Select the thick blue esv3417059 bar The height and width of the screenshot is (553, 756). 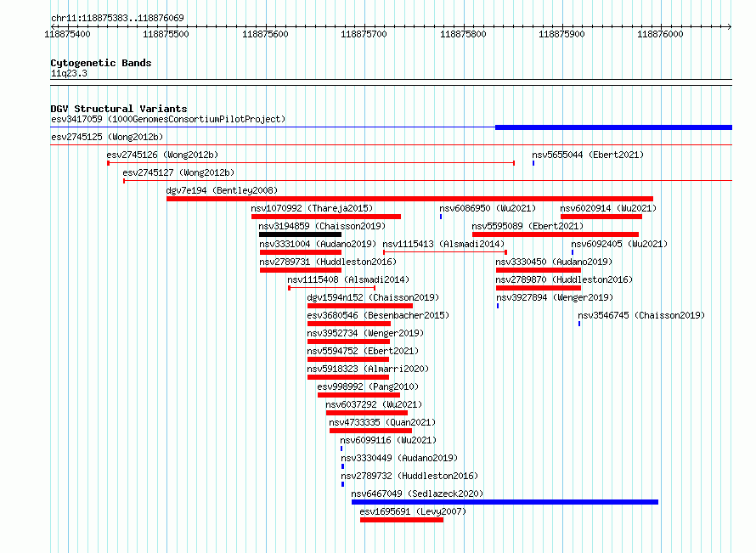[x=613, y=127]
